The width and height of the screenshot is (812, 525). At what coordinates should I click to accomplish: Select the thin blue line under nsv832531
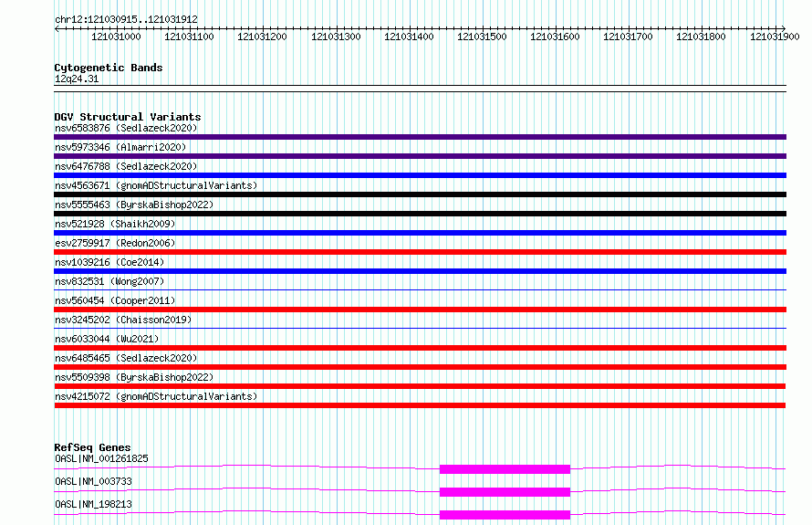pyautogui.click(x=420, y=289)
